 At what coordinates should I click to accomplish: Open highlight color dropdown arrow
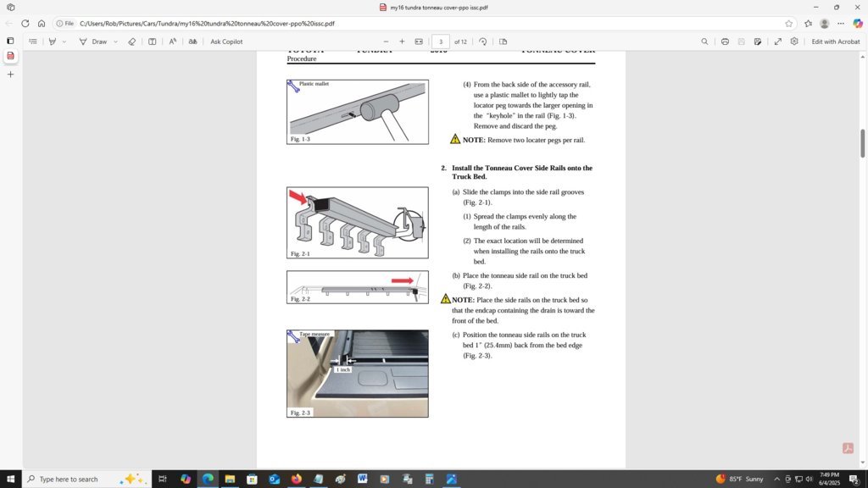[x=64, y=42]
